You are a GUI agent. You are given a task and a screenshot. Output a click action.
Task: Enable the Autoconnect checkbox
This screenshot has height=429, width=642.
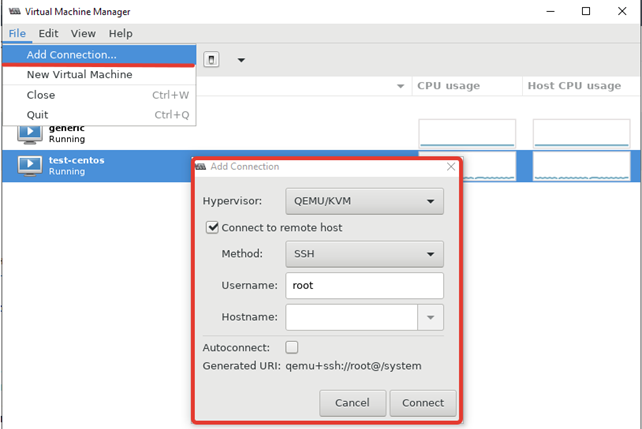[292, 347]
